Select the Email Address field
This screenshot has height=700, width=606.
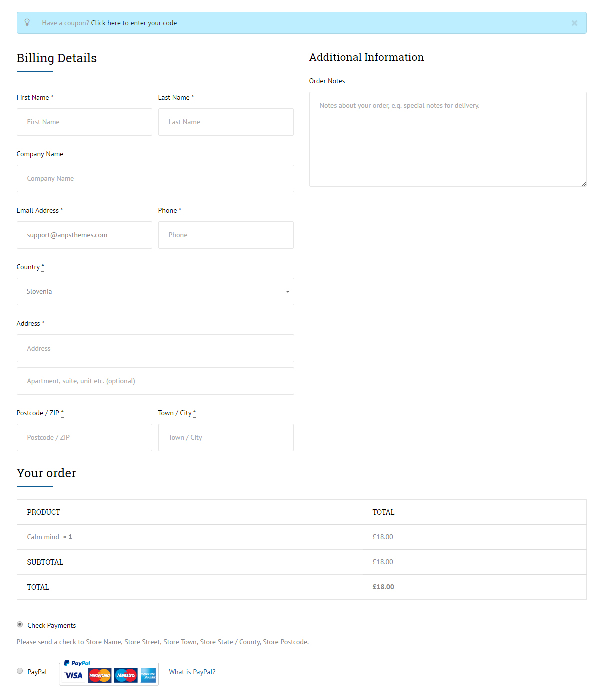pos(84,235)
